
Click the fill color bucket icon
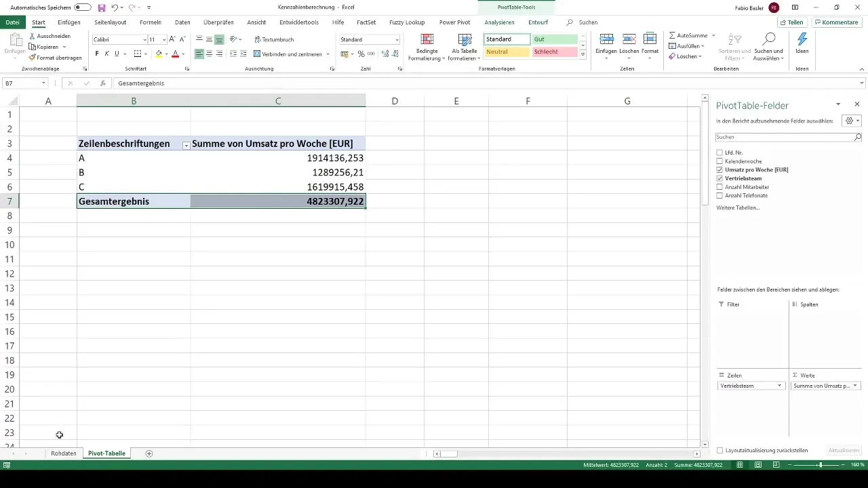[159, 54]
